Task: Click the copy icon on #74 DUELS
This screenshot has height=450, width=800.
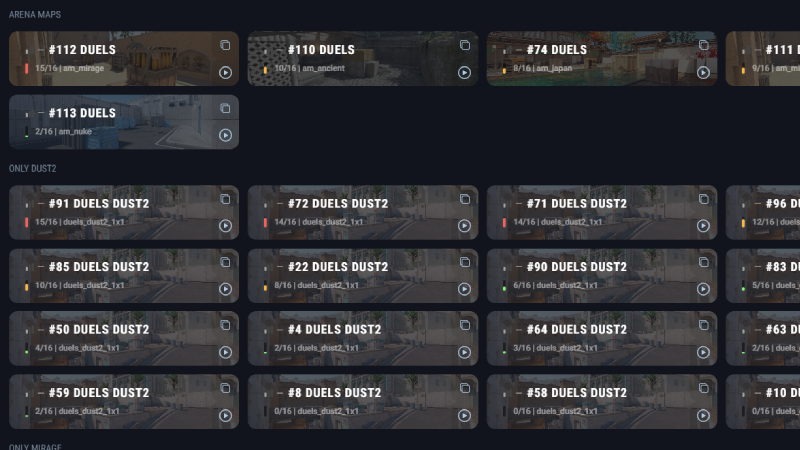Action: click(x=704, y=45)
